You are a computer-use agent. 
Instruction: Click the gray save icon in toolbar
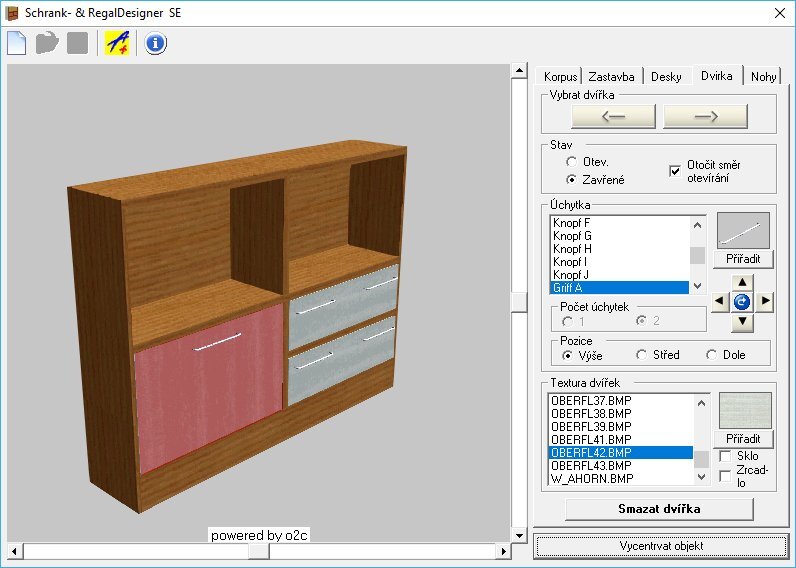click(x=77, y=43)
